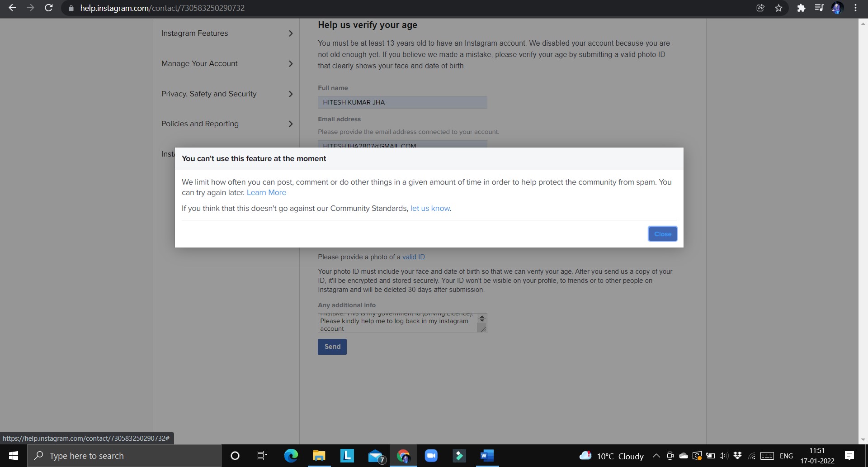Screen dimensions: 868x467
Task: Click the back navigation arrow
Action: [12, 8]
